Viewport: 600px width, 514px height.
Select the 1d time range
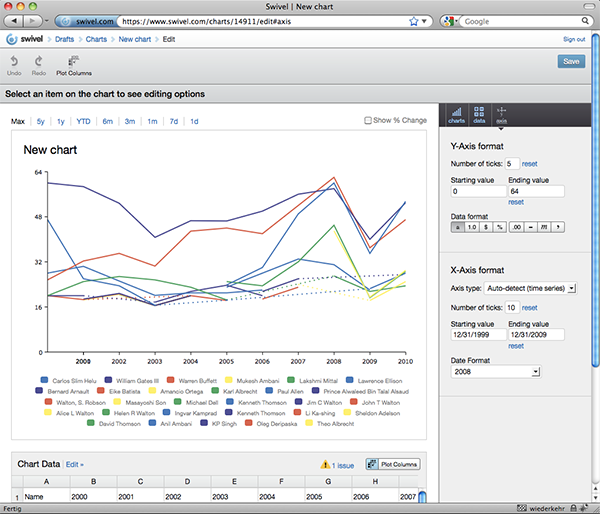194,121
